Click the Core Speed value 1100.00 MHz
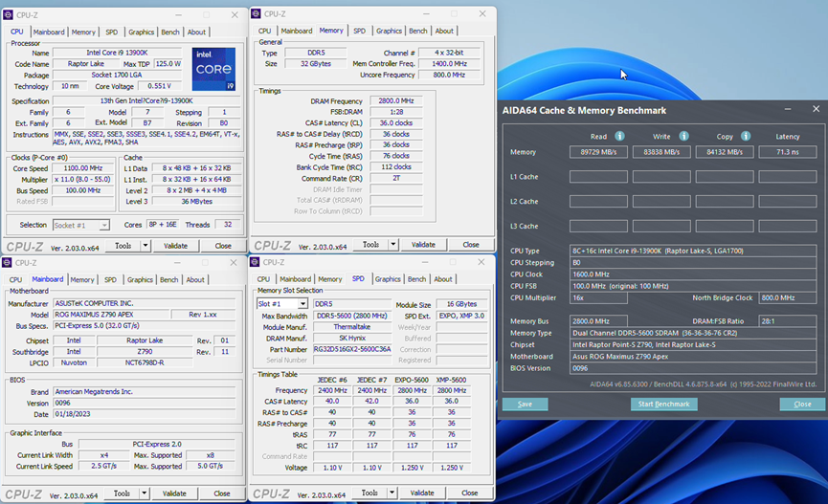 83,168
